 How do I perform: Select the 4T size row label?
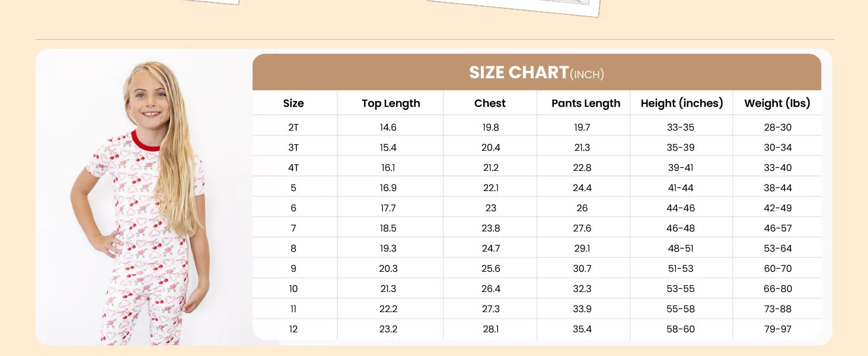click(293, 168)
